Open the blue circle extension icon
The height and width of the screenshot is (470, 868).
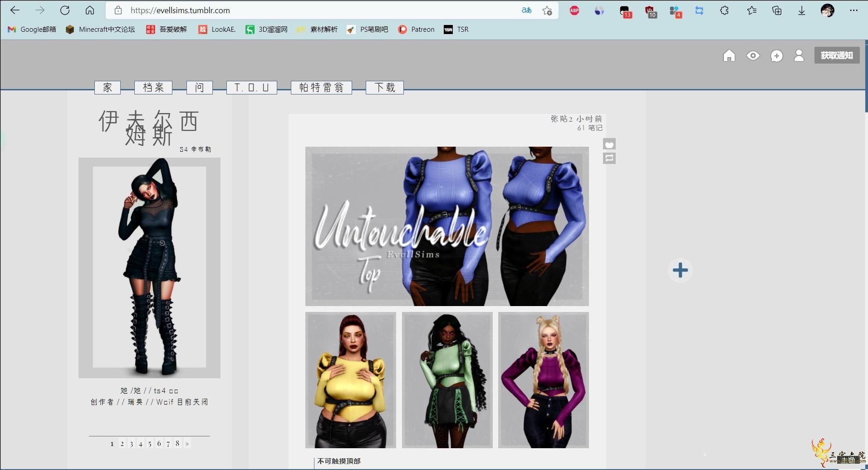click(x=599, y=10)
